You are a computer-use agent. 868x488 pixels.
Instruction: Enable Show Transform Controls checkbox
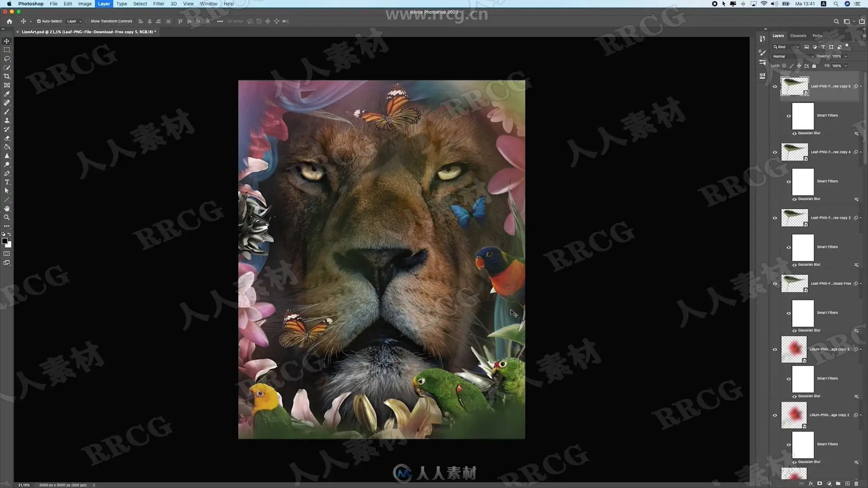tap(88, 21)
